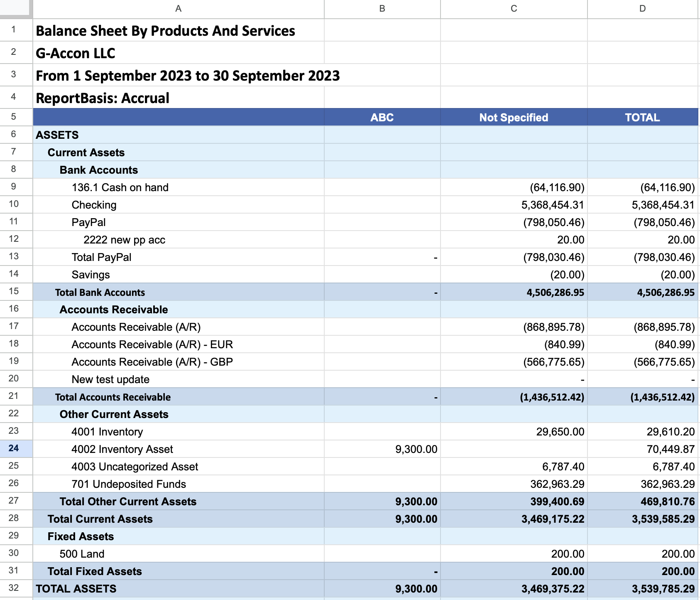Select the 'Other Current Assets' header cell

[179, 414]
